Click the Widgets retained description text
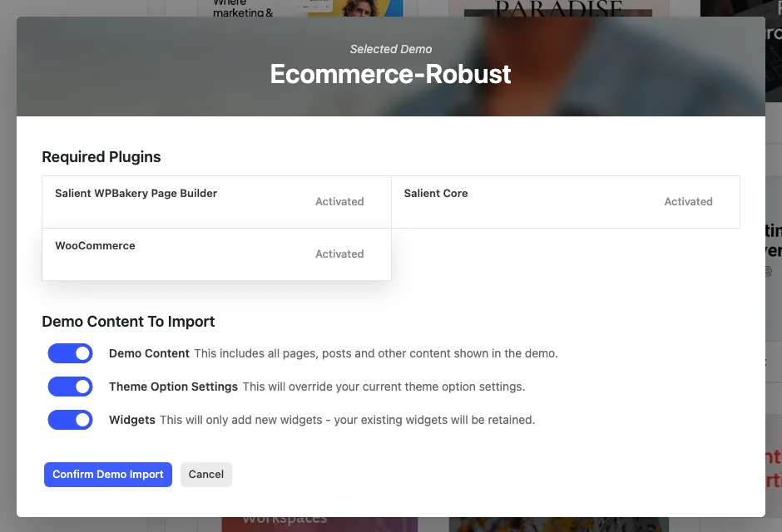Image resolution: width=782 pixels, height=532 pixels. coord(347,420)
